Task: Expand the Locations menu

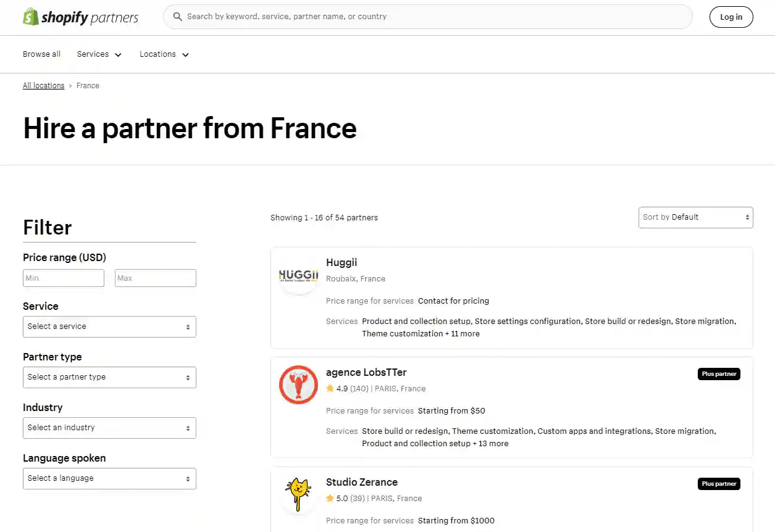Action: point(164,54)
